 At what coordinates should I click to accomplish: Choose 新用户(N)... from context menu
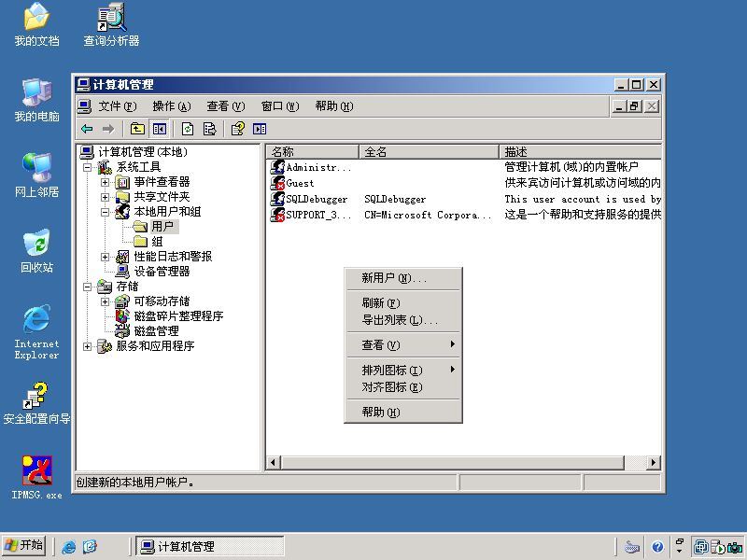403,277
